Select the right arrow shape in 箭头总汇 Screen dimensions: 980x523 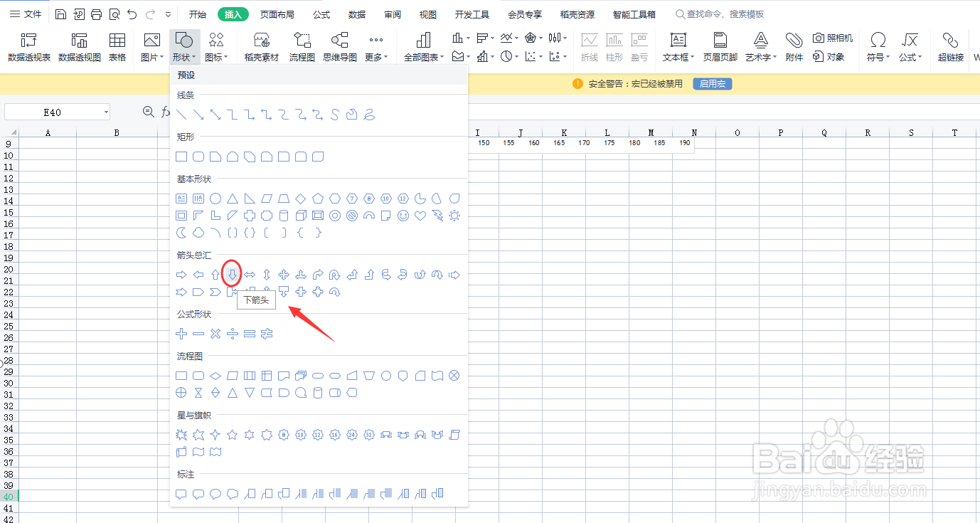tap(181, 275)
